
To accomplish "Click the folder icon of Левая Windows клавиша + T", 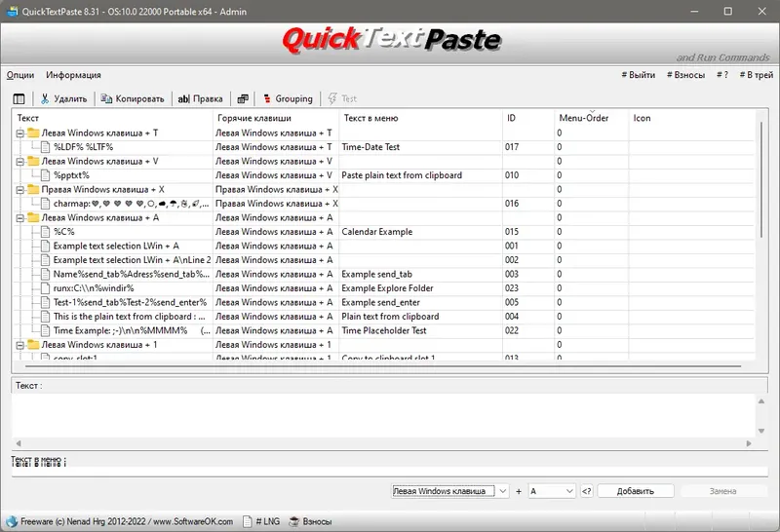I will pyautogui.click(x=33, y=133).
